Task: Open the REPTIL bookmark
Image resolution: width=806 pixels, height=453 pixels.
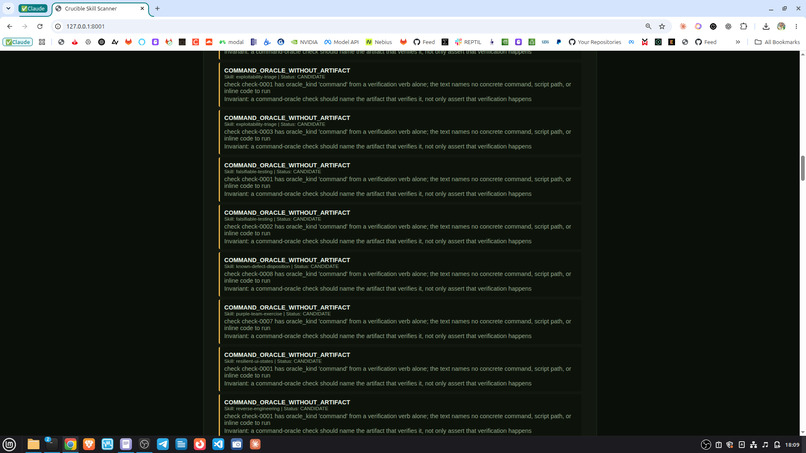Action: pos(468,42)
